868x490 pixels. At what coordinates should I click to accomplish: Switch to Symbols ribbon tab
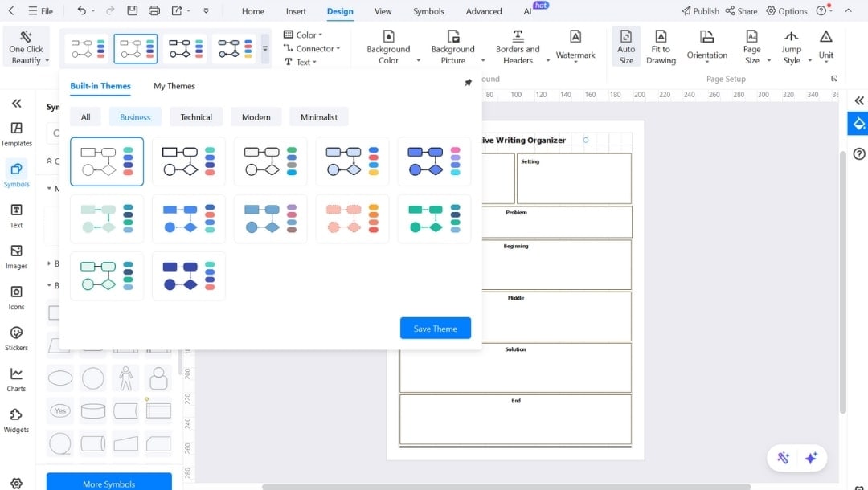[x=428, y=11]
